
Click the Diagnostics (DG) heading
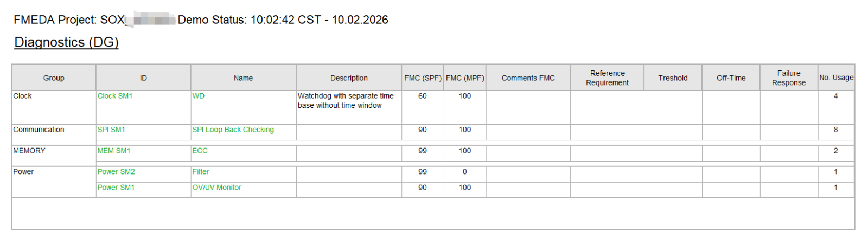coord(66,42)
